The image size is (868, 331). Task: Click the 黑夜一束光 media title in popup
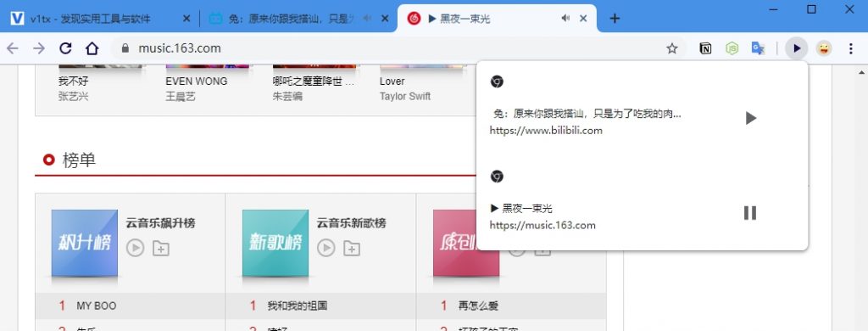point(521,209)
